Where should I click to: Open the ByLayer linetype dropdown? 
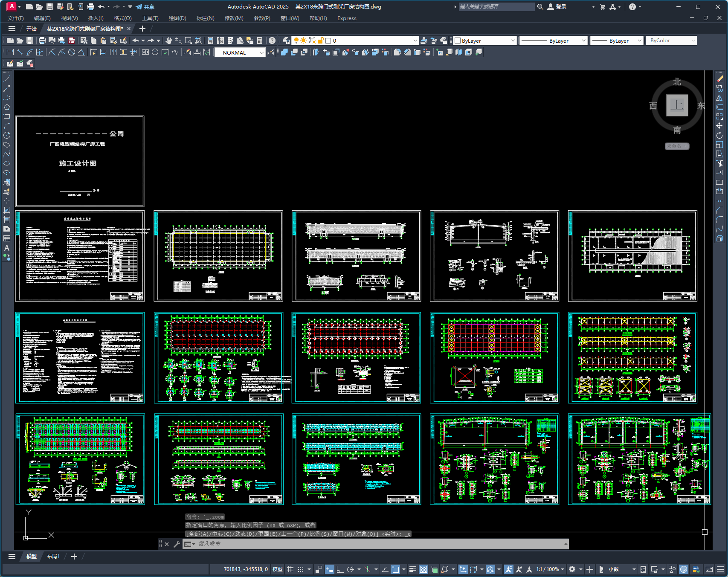554,41
